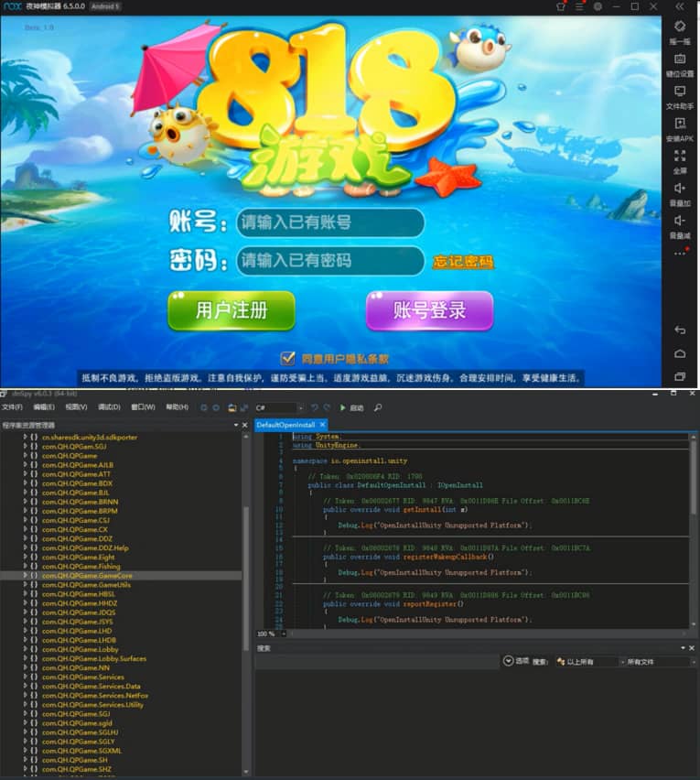This screenshot has width=700, height=780.
Task: Expand the com.QH.QPGame.Lobby namespace
Action: point(25,649)
